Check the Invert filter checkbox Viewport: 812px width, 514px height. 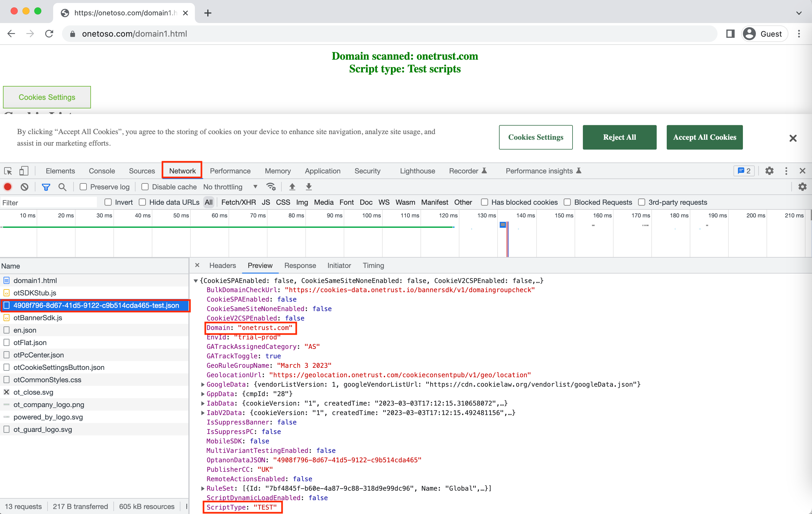click(x=108, y=202)
